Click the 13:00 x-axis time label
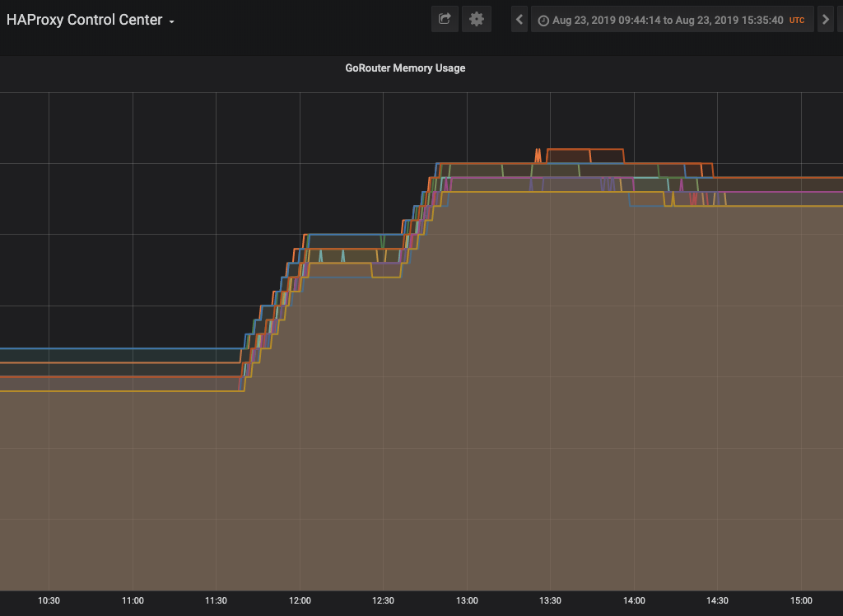Viewport: 843px width, 616px height. pyautogui.click(x=467, y=600)
